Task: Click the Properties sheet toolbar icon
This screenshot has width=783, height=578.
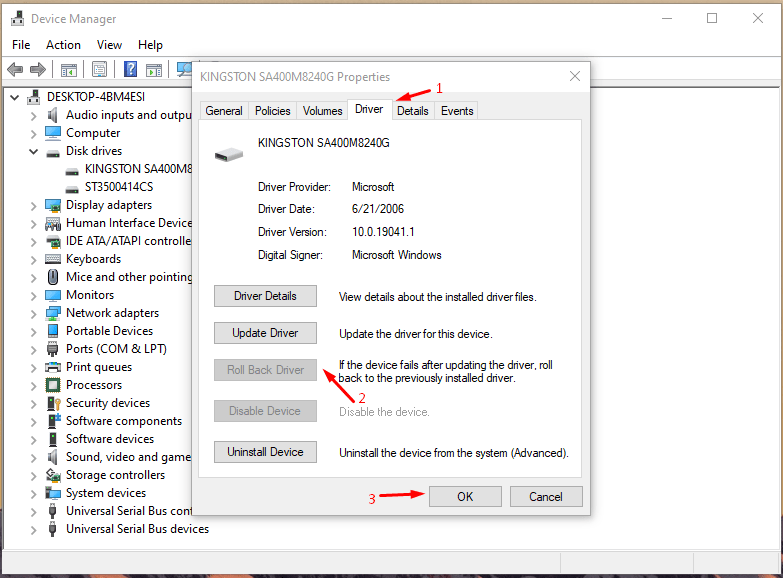Action: tap(99, 69)
